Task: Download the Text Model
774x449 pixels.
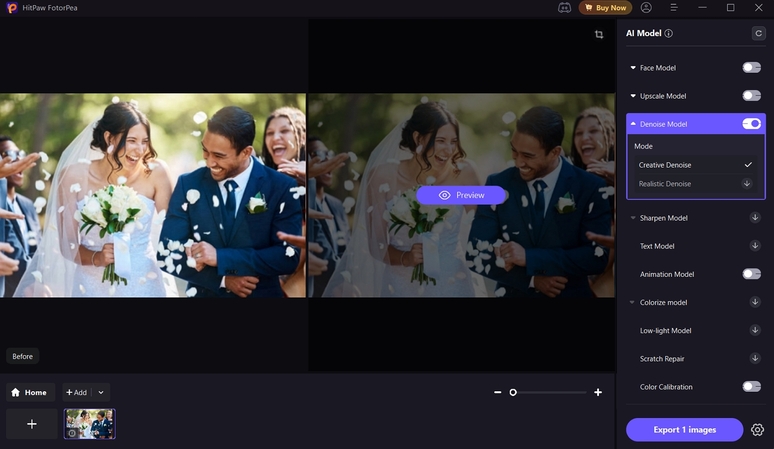Action: click(x=755, y=246)
